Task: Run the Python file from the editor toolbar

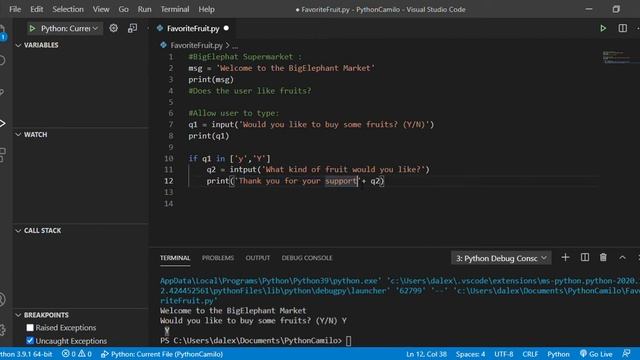Action: pyautogui.click(x=603, y=28)
